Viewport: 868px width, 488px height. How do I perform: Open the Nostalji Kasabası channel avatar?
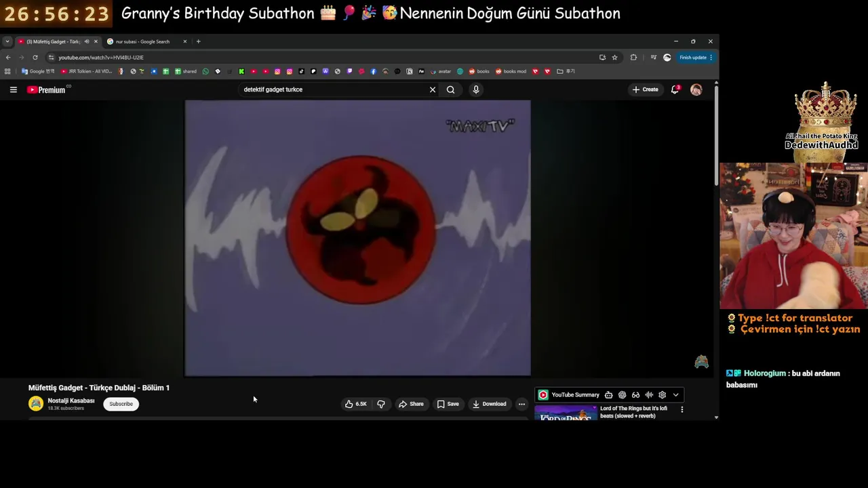(x=36, y=404)
